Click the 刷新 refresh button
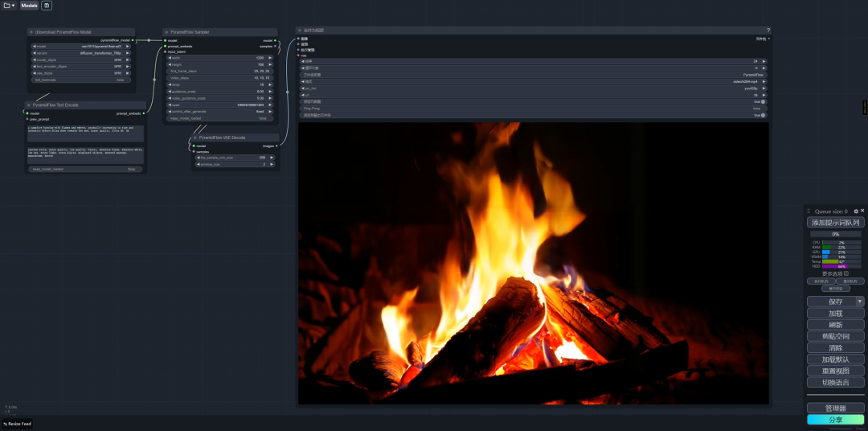The image size is (868, 431). click(835, 325)
